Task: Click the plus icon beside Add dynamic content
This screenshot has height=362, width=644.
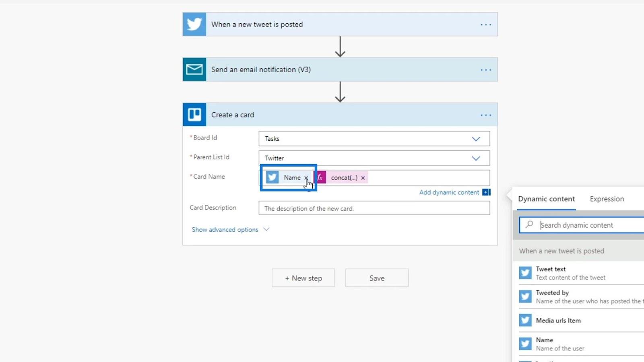Action: 486,192
